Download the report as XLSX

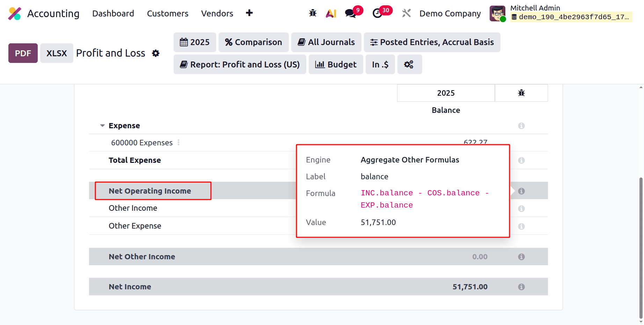tap(57, 53)
